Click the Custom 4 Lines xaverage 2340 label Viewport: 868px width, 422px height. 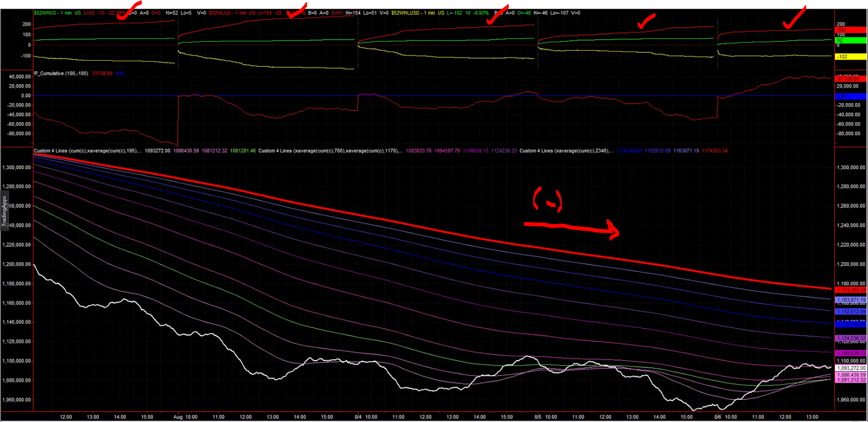pyautogui.click(x=566, y=151)
